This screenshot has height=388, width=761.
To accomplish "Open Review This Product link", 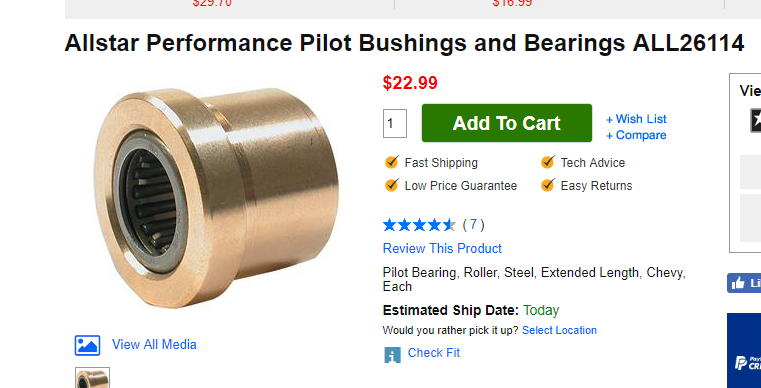I will point(442,249).
